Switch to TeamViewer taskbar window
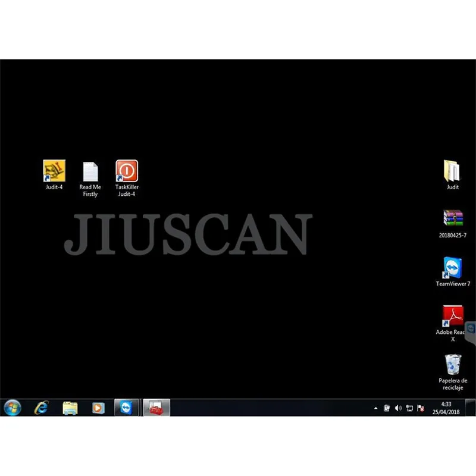The width and height of the screenshot is (476, 476). pyautogui.click(x=127, y=408)
